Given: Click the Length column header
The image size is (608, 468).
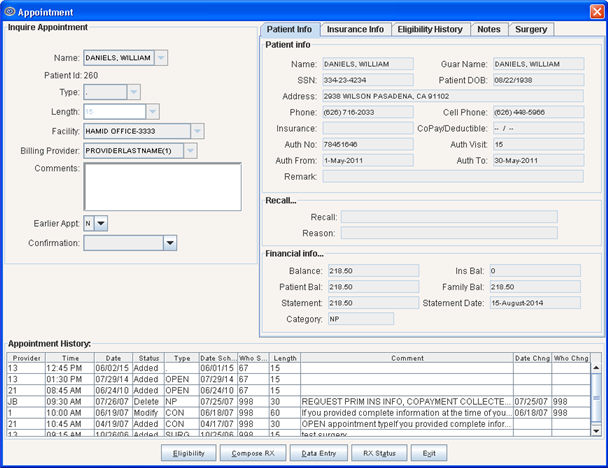Looking at the screenshot, I should pos(285,358).
